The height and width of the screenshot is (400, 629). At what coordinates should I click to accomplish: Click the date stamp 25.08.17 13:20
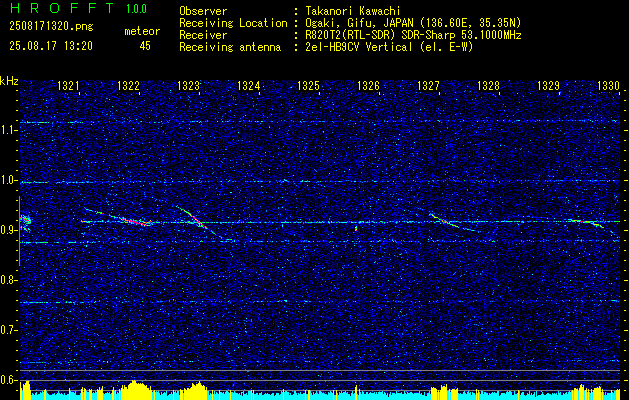51,46
